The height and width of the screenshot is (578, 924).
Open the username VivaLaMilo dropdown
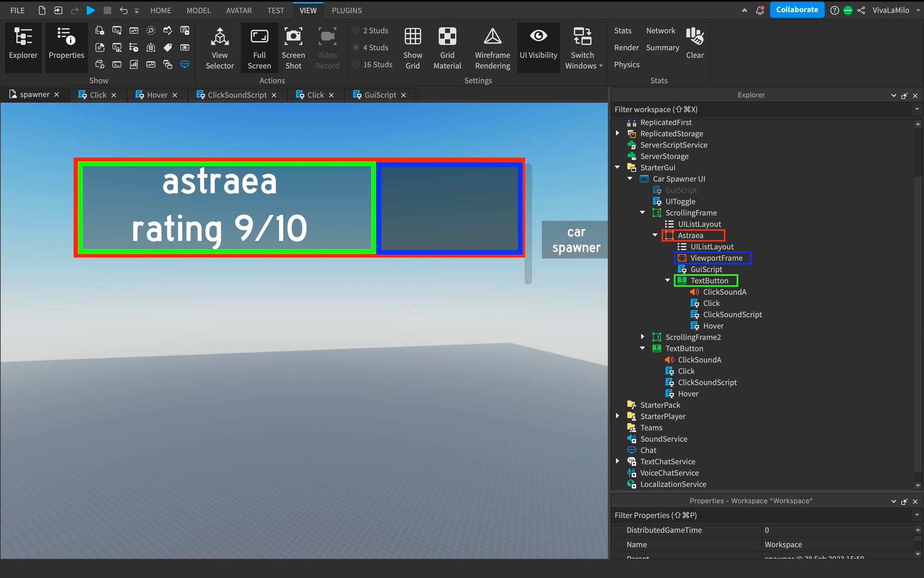point(896,10)
